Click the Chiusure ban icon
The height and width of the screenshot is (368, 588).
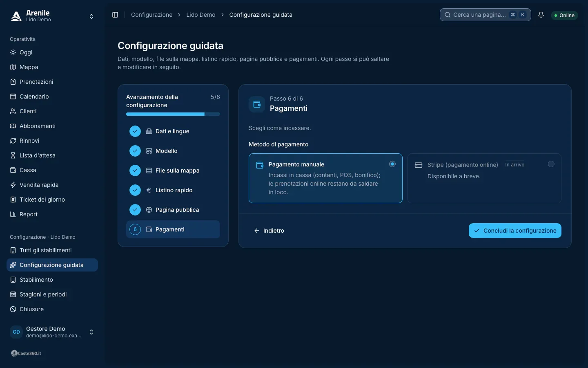13,309
